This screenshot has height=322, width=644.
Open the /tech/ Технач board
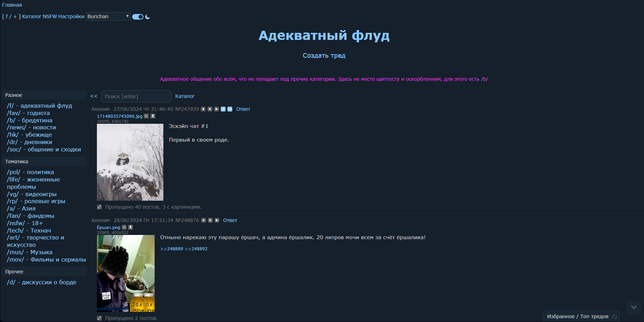[29, 230]
